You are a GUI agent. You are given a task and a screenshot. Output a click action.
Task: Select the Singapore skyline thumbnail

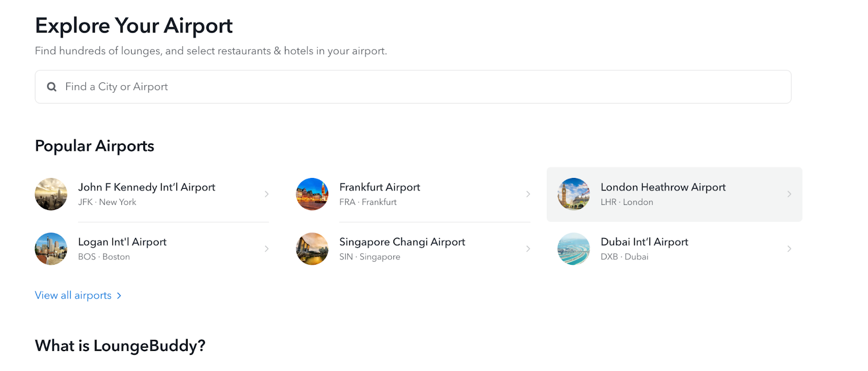312,249
